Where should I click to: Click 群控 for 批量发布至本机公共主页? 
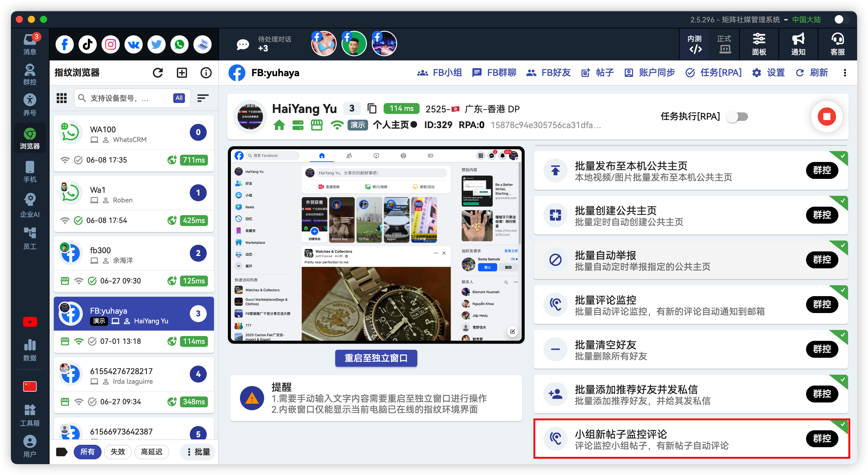click(822, 170)
